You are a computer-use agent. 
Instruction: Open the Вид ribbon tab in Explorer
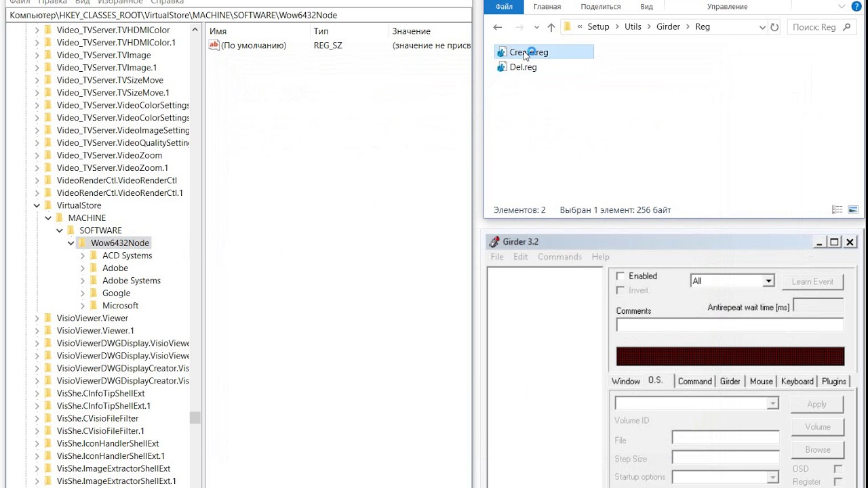[x=647, y=7]
